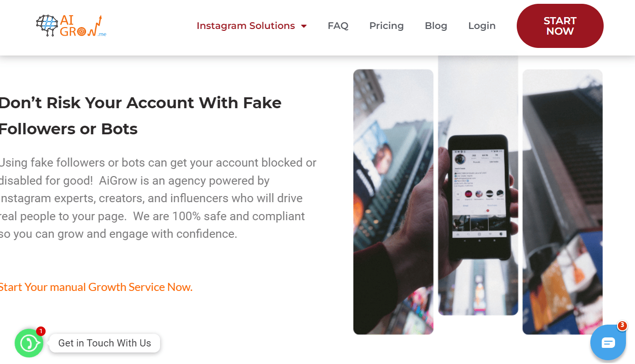Click the red badge on WhatsApp icon
The height and width of the screenshot is (364, 635).
point(41,331)
